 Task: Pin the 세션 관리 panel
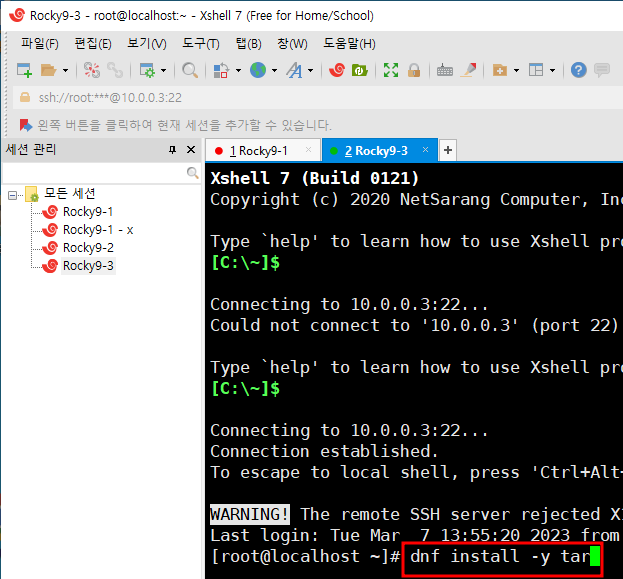pos(172,150)
